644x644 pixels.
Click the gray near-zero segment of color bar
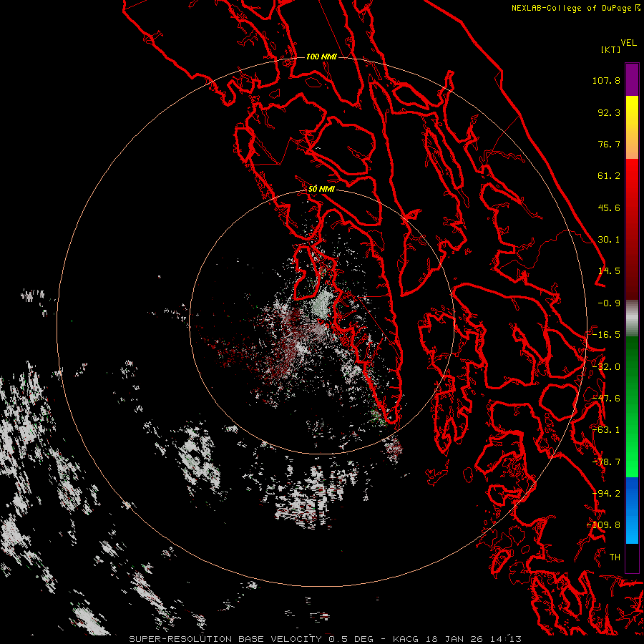[x=632, y=318]
